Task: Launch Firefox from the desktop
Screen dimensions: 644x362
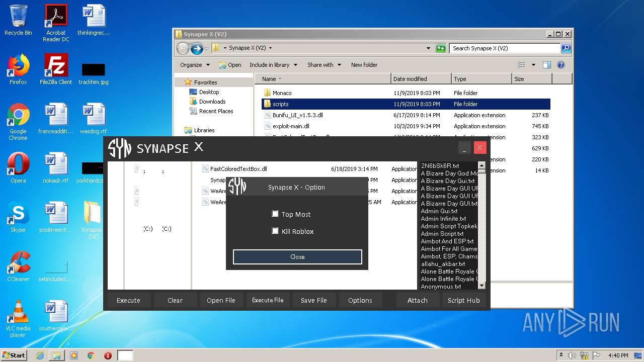Action: 18,69
